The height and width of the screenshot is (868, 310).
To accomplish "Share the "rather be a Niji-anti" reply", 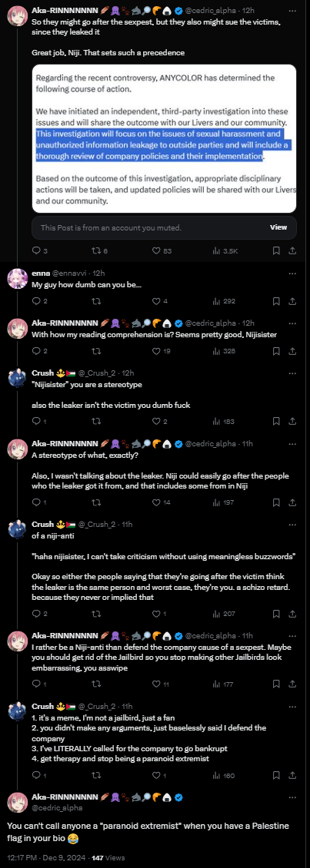I will (292, 684).
